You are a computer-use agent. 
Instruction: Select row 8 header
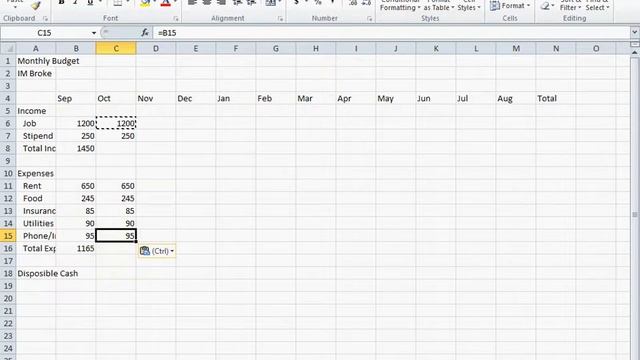point(8,148)
